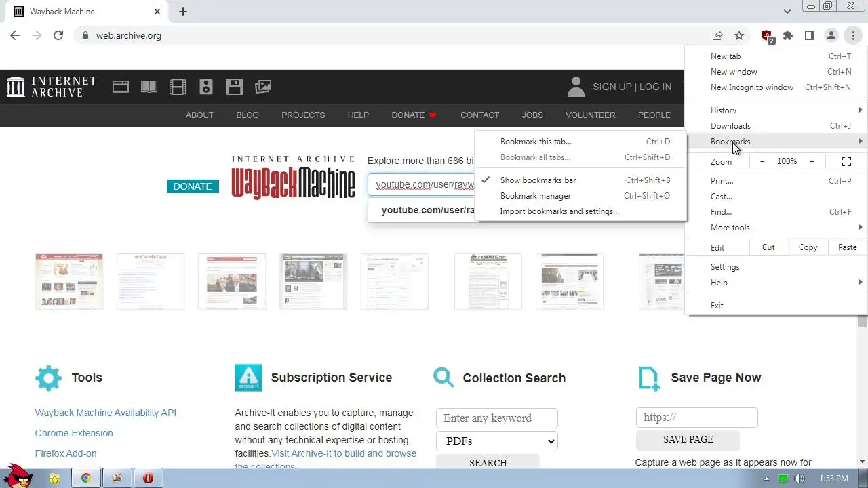Expand the History submenu

tap(776, 110)
